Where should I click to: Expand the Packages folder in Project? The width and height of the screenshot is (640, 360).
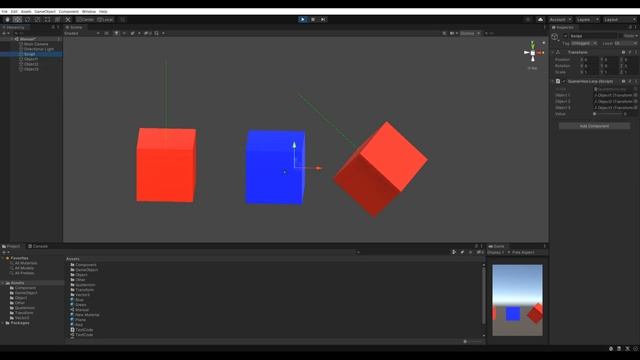tap(3, 323)
